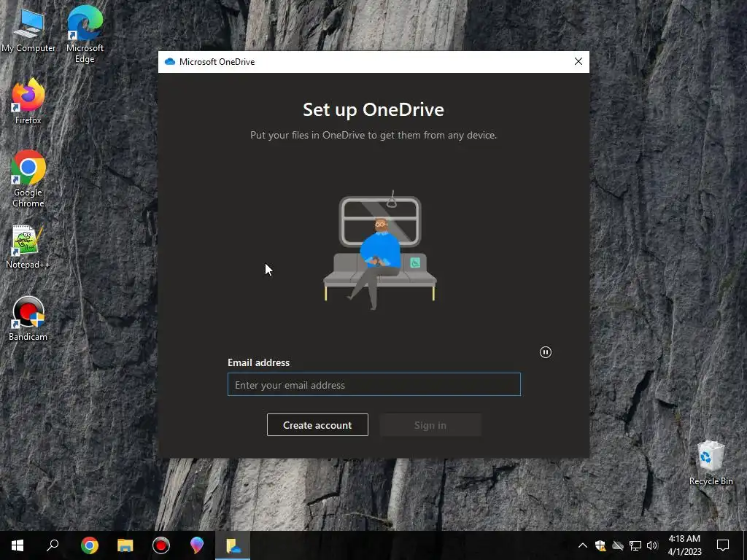Close the Microsoft OneDrive window
The height and width of the screenshot is (560, 747).
point(578,61)
